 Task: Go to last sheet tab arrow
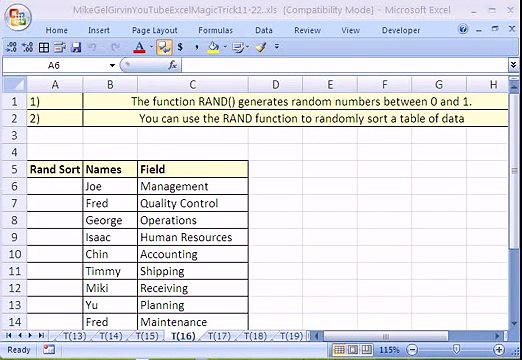(41, 335)
